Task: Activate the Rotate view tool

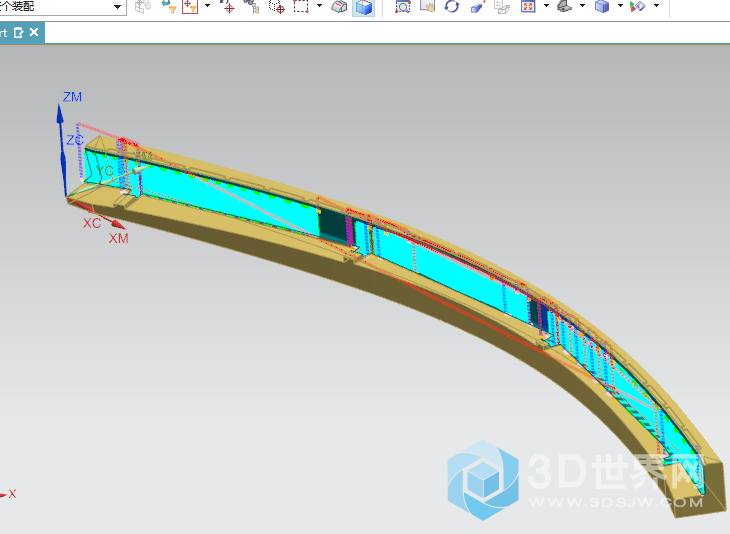Action: (x=452, y=7)
